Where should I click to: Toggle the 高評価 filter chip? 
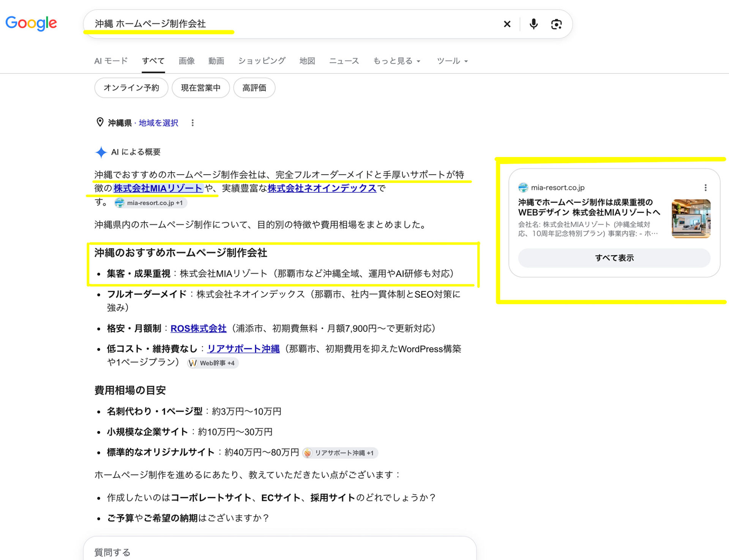click(x=254, y=88)
